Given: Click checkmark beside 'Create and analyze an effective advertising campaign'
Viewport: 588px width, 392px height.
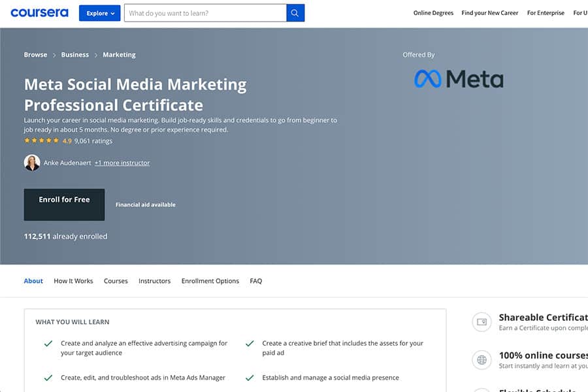Looking at the screenshot, I should point(48,343).
